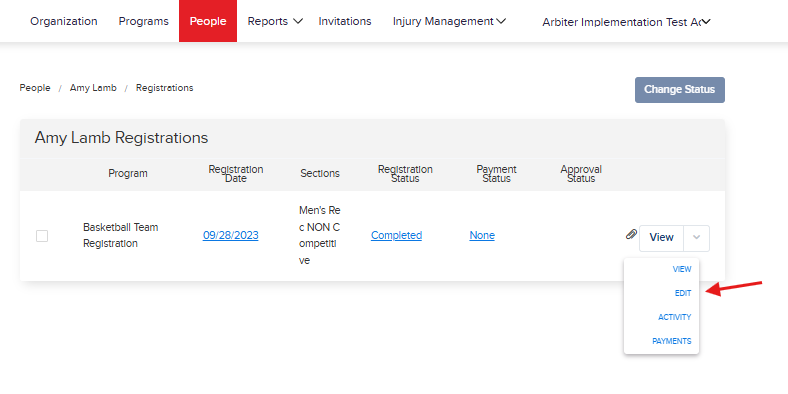Open the Invitations tab
This screenshot has height=394, width=788.
tap(345, 21)
